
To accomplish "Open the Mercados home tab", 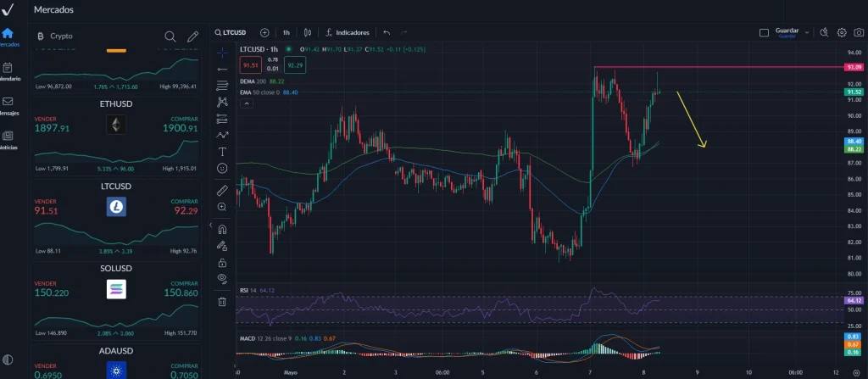I will tap(8, 37).
